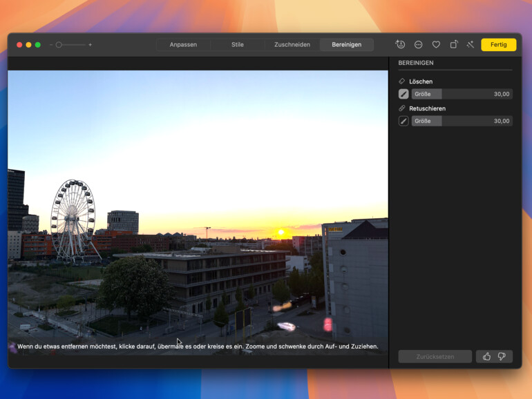Mark the photo as favorite with the heart
This screenshot has width=532, height=399.
[x=436, y=44]
